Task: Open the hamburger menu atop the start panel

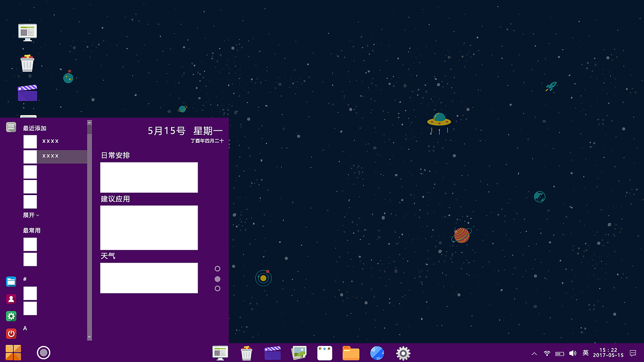Action: tap(11, 127)
